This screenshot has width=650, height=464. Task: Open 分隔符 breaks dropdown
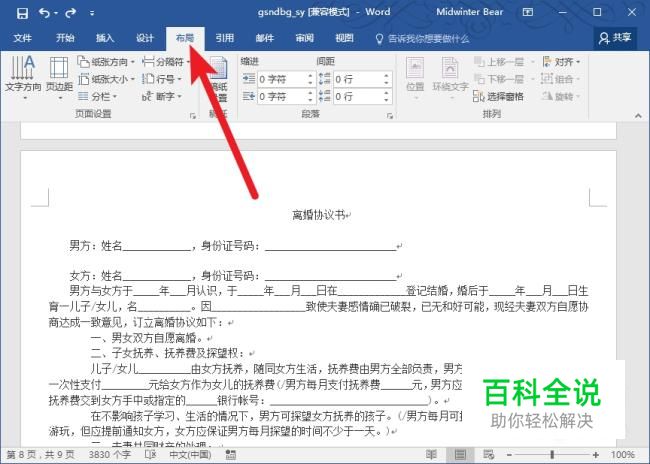click(165, 62)
